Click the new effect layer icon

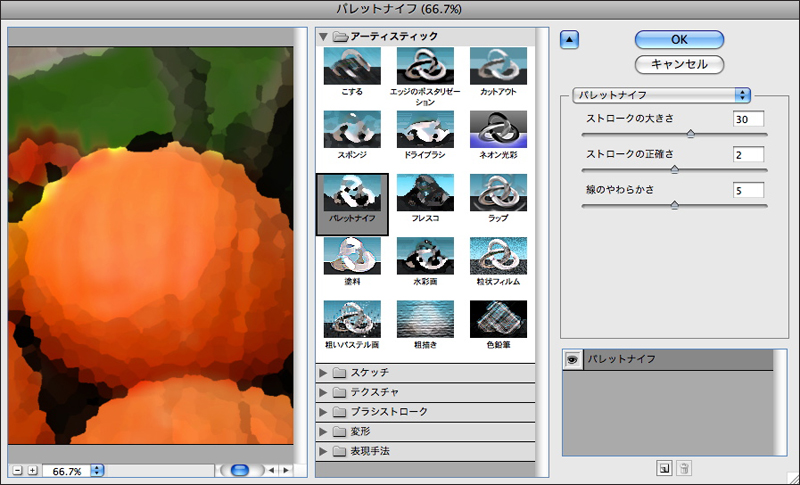(x=664, y=468)
